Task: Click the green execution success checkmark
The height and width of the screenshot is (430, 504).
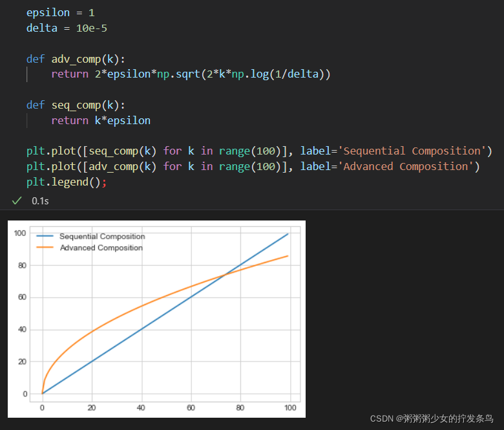Action: [17, 200]
